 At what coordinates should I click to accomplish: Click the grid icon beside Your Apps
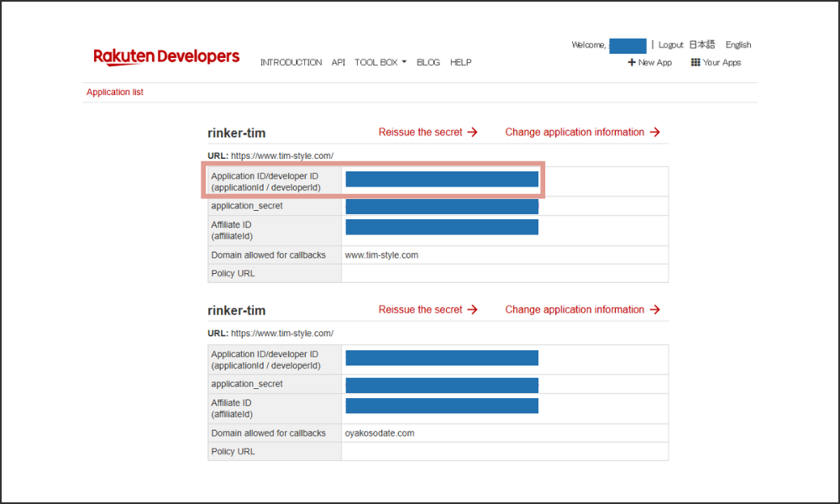click(x=696, y=62)
